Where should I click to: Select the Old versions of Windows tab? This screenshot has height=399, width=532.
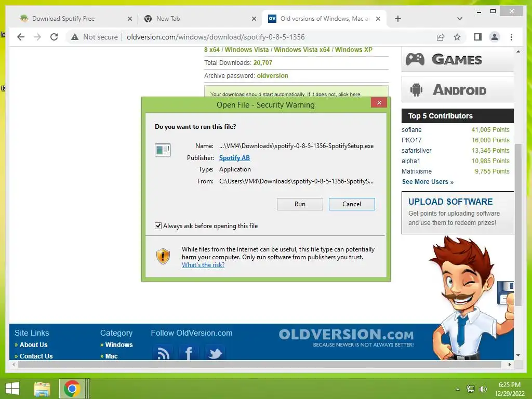click(324, 19)
